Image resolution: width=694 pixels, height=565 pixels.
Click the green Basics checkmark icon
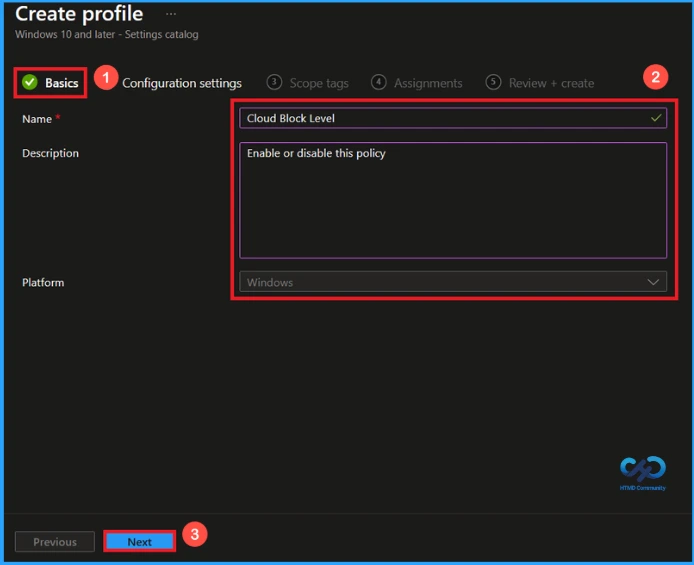pyautogui.click(x=30, y=82)
